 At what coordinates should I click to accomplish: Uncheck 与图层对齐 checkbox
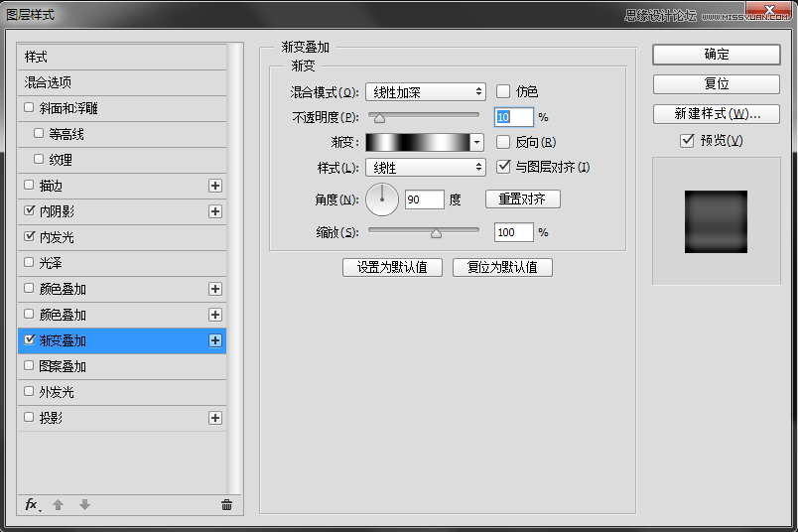[503, 167]
